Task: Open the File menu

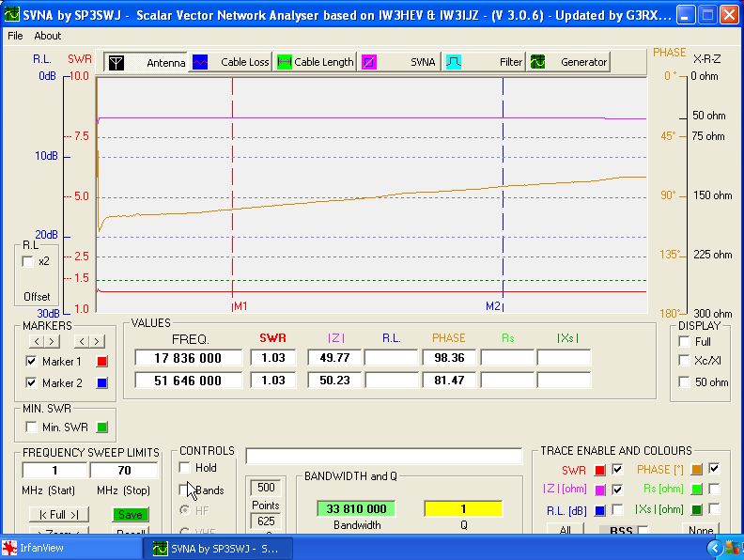Action: pos(15,36)
